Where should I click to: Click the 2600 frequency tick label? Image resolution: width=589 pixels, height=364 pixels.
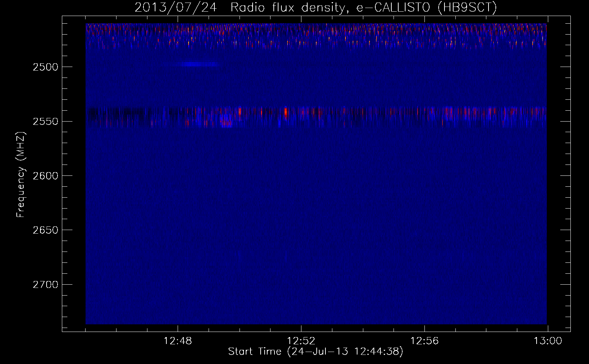click(x=45, y=176)
